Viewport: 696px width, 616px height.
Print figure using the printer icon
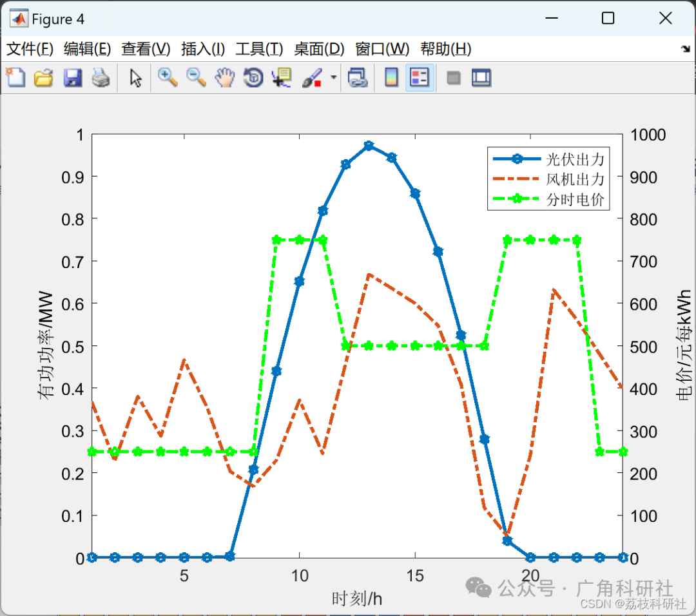pos(101,78)
